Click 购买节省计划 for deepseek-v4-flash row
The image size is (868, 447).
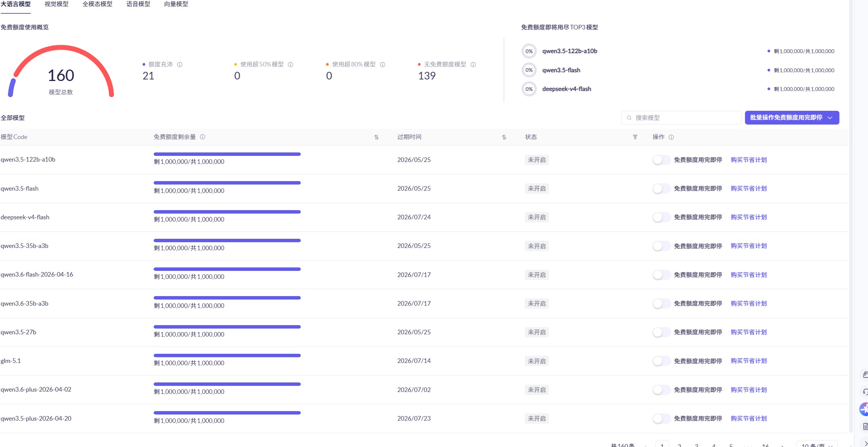coord(749,217)
